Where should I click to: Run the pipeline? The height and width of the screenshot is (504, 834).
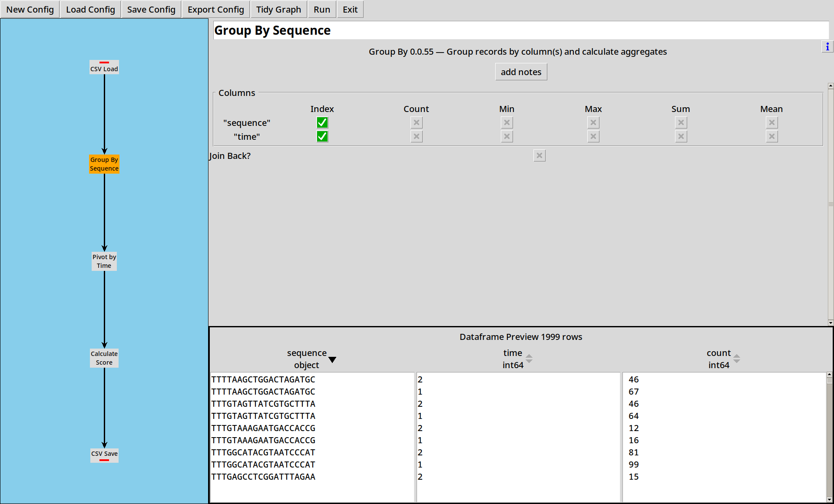coord(322,10)
